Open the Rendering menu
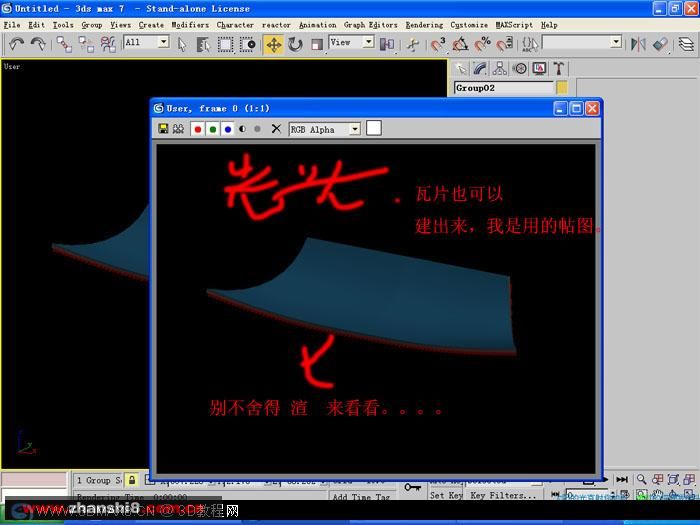The height and width of the screenshot is (525, 700). click(x=424, y=25)
